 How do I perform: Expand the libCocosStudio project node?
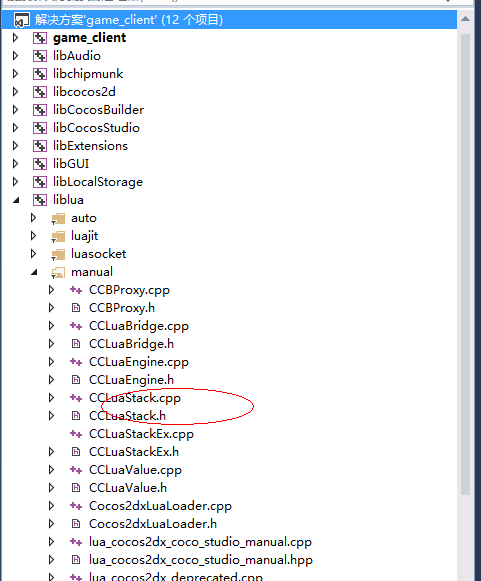pos(15,127)
